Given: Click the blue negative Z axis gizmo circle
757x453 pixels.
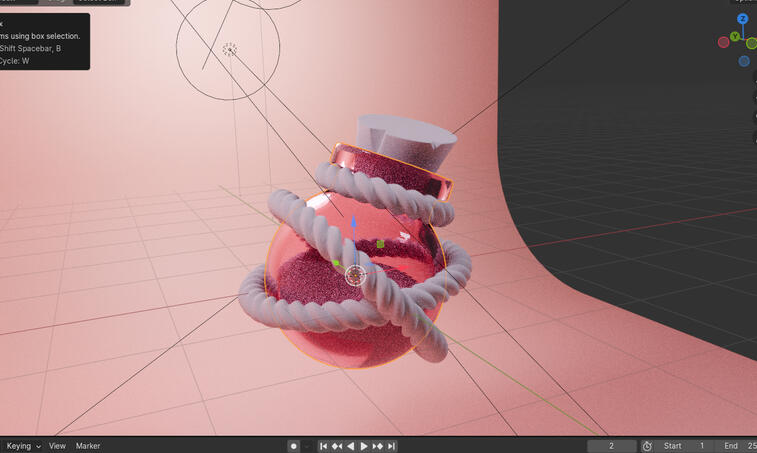Looking at the screenshot, I should pyautogui.click(x=744, y=61).
